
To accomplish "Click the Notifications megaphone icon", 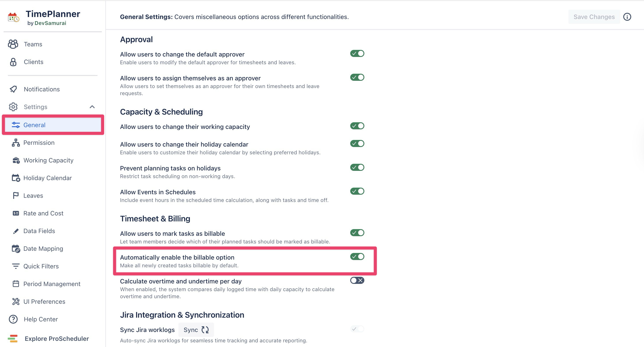I will tap(13, 89).
